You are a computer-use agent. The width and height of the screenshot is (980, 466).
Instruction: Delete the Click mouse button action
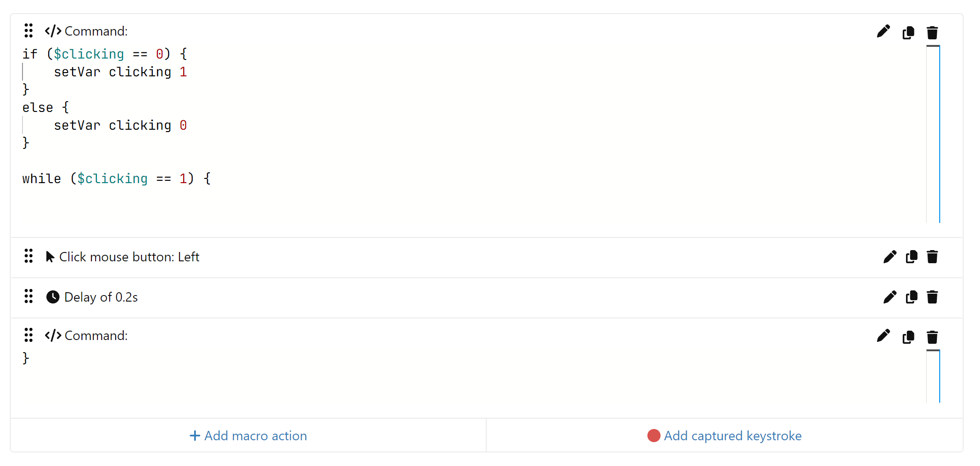pos(932,257)
